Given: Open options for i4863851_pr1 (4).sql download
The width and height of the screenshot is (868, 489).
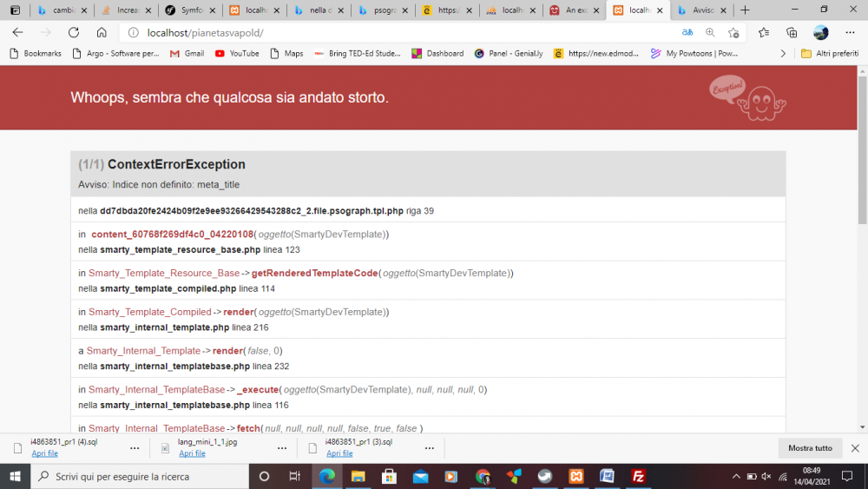Looking at the screenshot, I should point(135,448).
